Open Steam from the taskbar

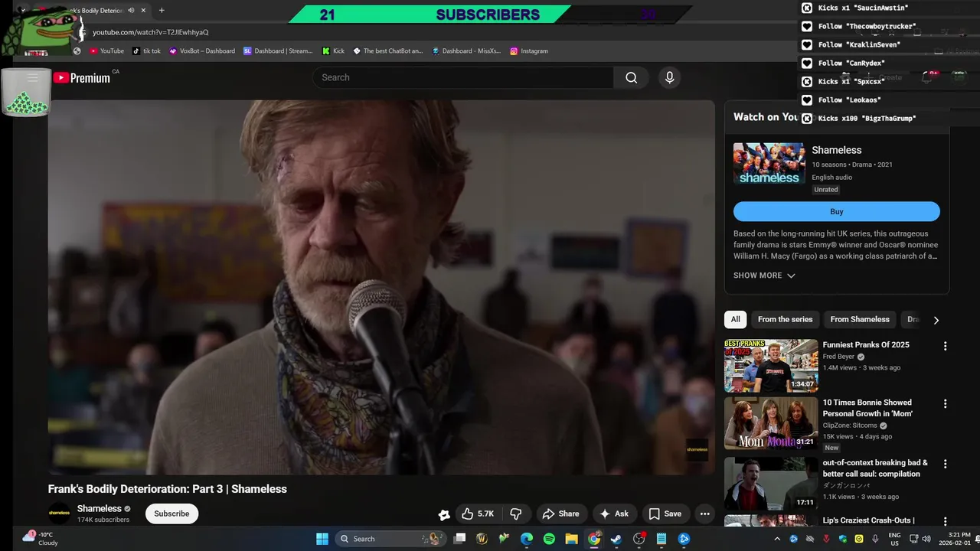point(616,539)
